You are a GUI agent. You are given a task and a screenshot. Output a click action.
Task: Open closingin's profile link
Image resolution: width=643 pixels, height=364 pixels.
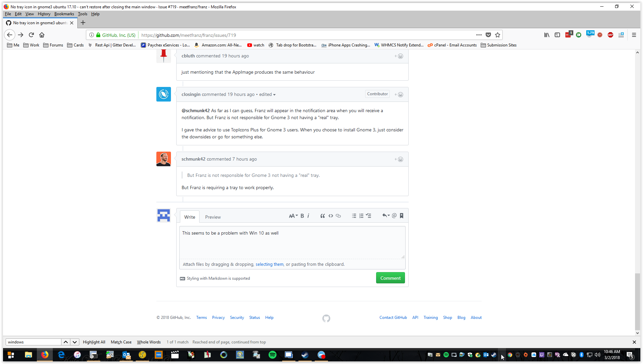(191, 95)
